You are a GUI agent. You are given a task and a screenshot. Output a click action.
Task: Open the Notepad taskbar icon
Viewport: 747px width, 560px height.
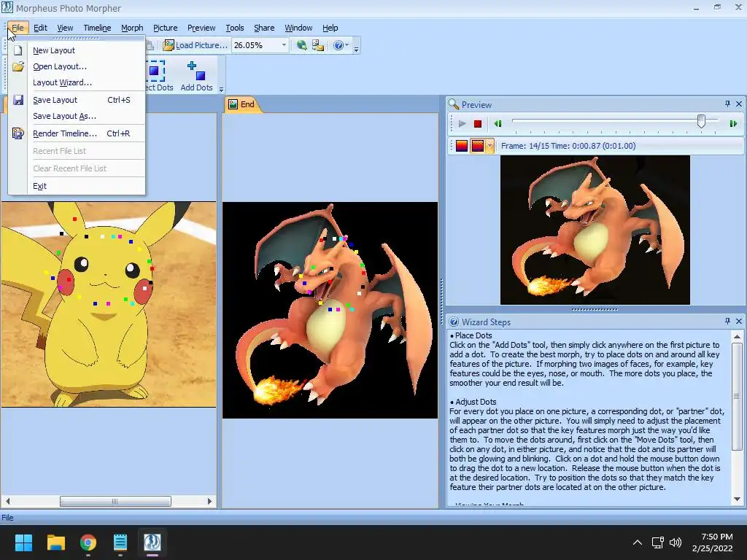click(120, 542)
